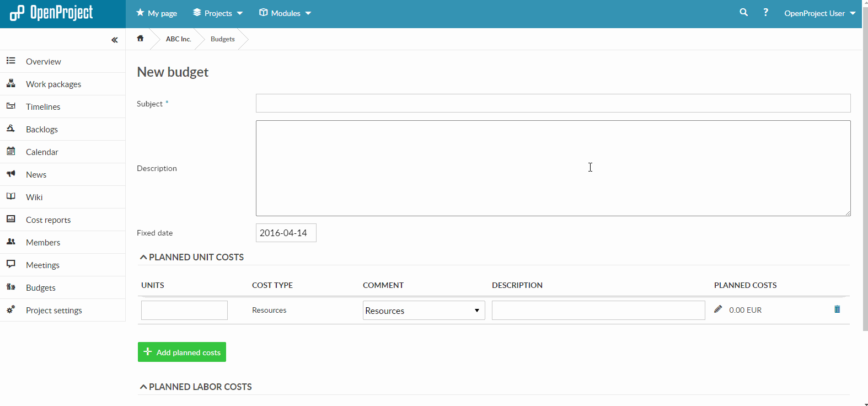Screen dimensions: 868x406
Task: Click into the Subject text field
Action: click(x=553, y=103)
